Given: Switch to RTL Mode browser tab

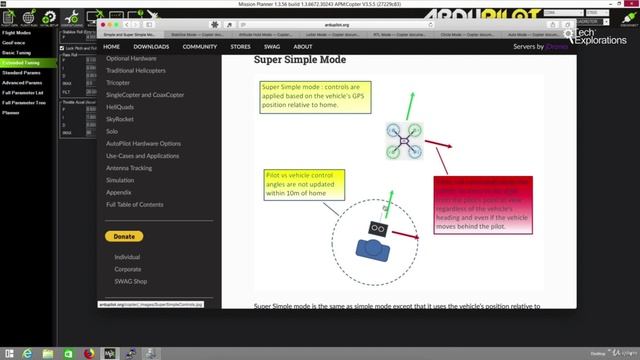Looking at the screenshot, I should pyautogui.click(x=400, y=35).
